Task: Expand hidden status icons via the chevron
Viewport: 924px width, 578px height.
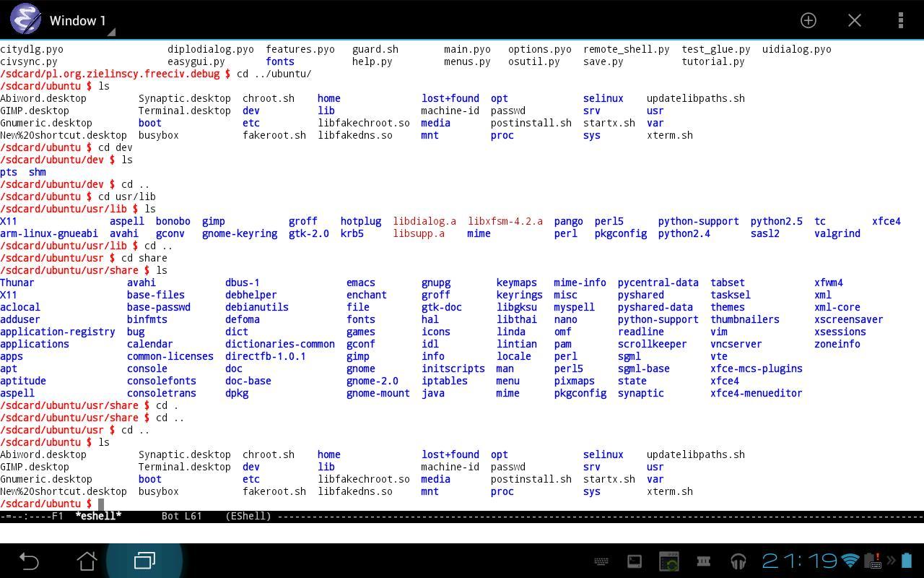Action: click(892, 561)
